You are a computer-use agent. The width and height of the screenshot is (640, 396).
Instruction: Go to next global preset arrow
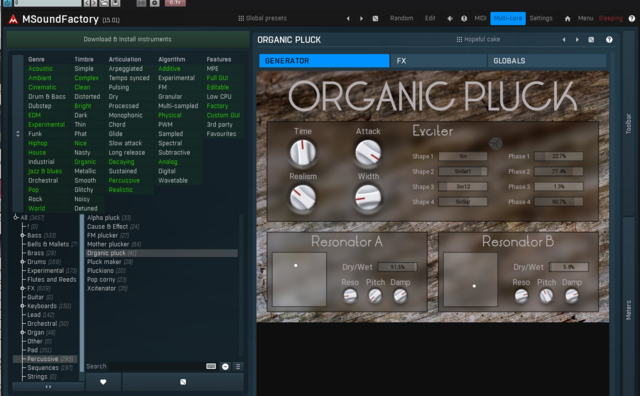pyautogui.click(x=361, y=18)
